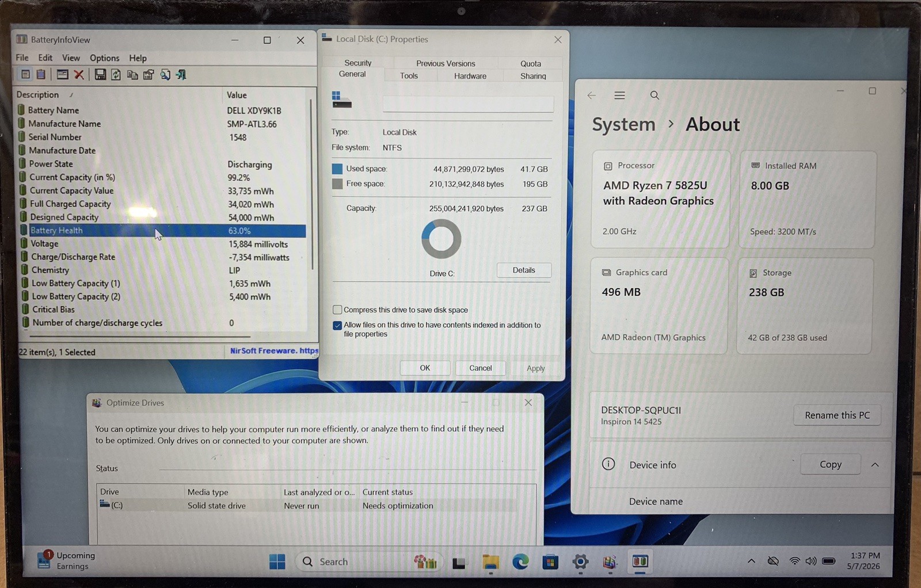Click the Device info circle icon

click(608, 464)
